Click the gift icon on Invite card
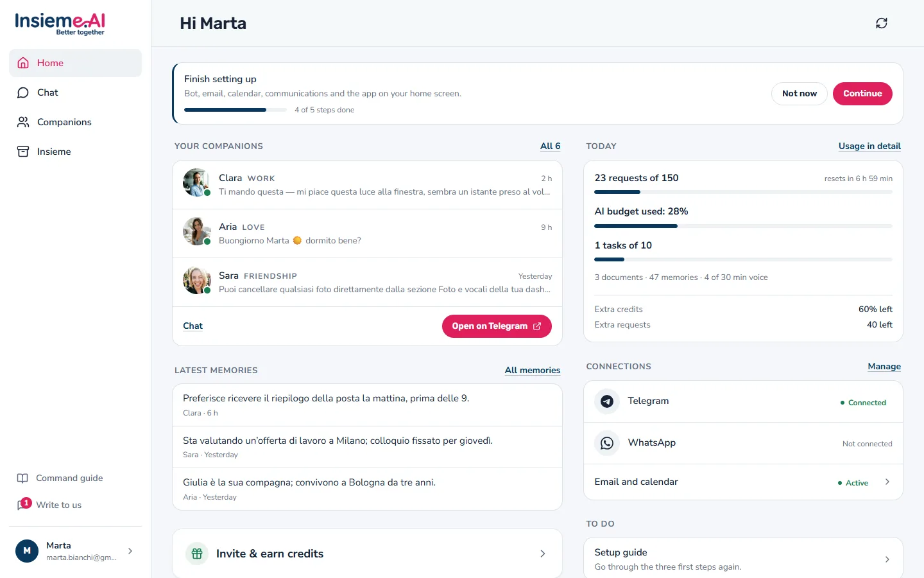Viewport: 924px width, 578px height. [x=197, y=554]
